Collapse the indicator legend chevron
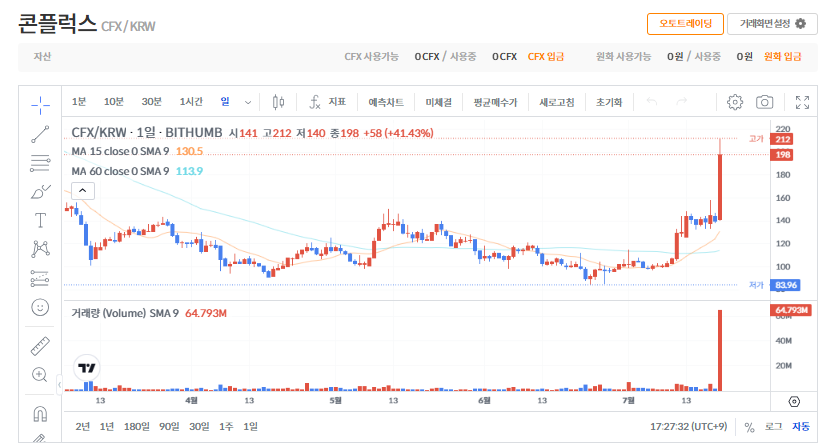The height and width of the screenshot is (444, 821). (83, 191)
